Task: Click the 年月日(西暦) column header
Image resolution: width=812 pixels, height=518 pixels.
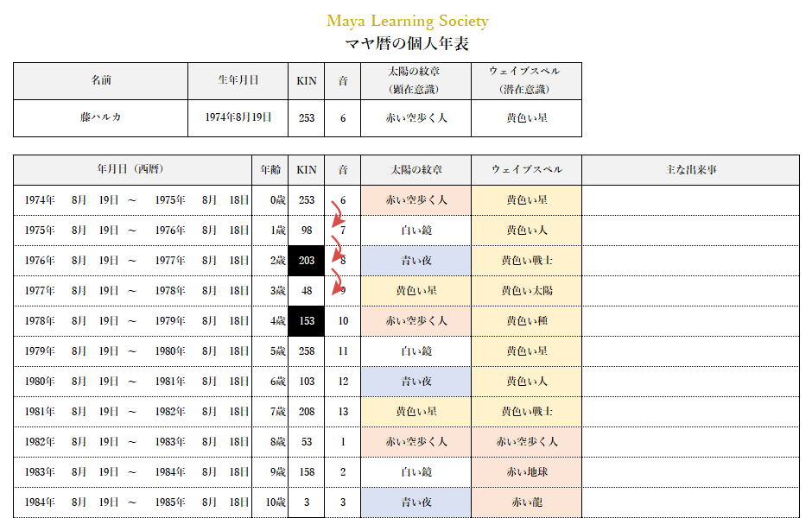Action: [131, 169]
